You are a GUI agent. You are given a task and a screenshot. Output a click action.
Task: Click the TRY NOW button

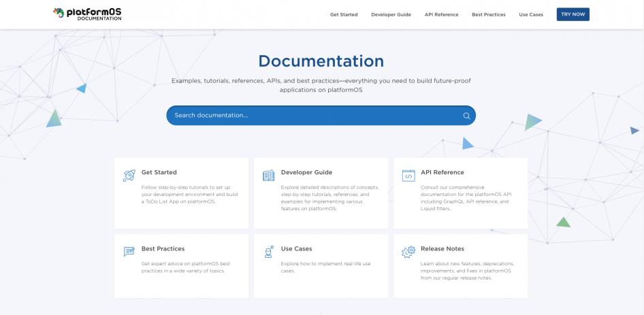pyautogui.click(x=573, y=14)
